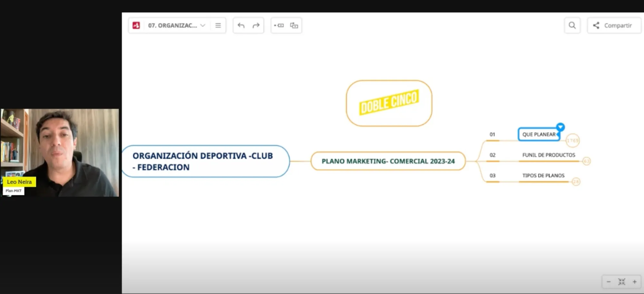
Task: Click the Compartir button
Action: (x=613, y=25)
